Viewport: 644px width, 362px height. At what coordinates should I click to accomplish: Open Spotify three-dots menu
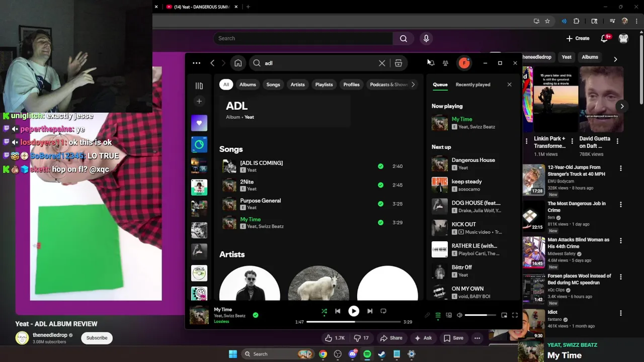pyautogui.click(x=197, y=63)
